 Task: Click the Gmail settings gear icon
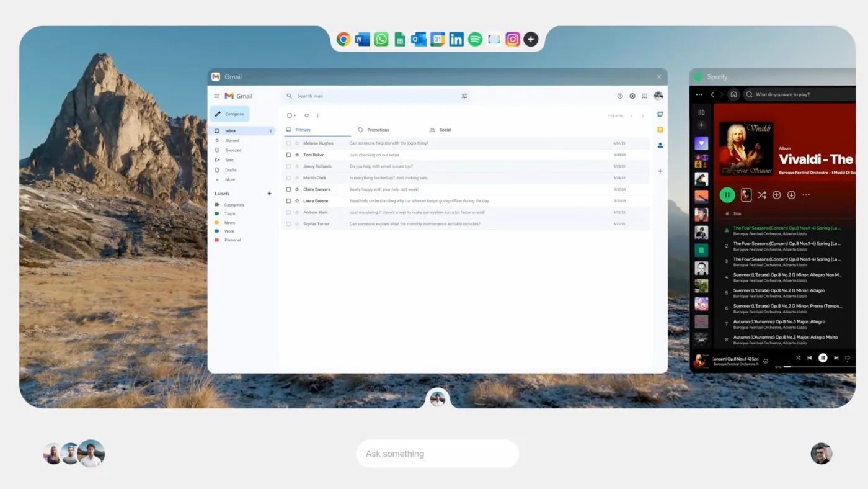(x=632, y=96)
